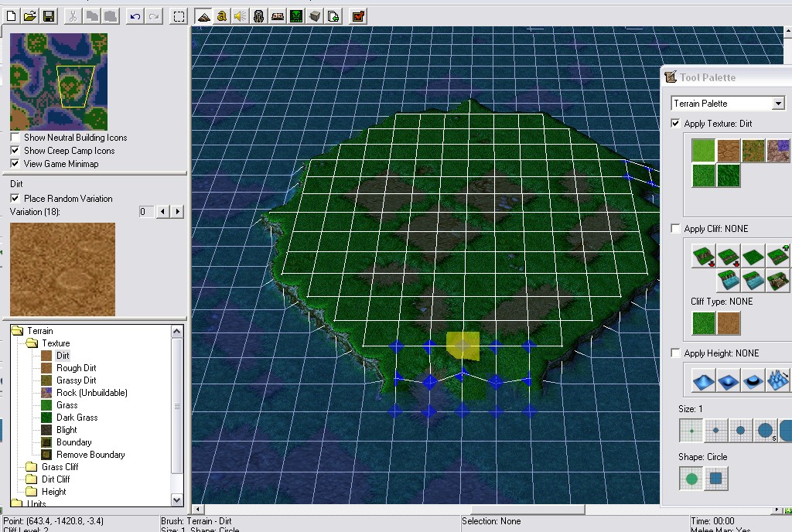792x532 pixels.
Task: Open the Terrain Palette dropdown
Action: click(x=728, y=104)
